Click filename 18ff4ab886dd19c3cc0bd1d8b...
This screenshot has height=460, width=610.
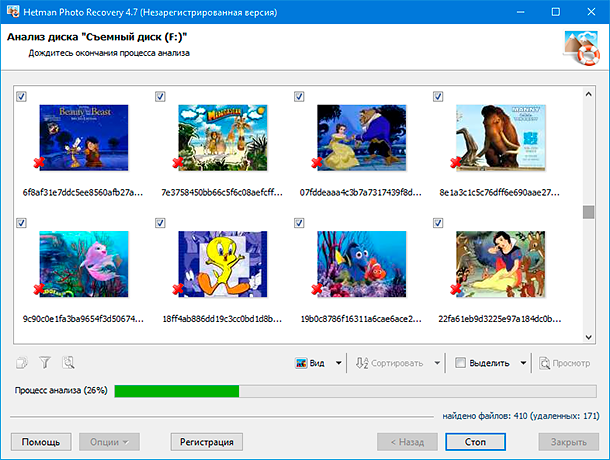pos(222,319)
